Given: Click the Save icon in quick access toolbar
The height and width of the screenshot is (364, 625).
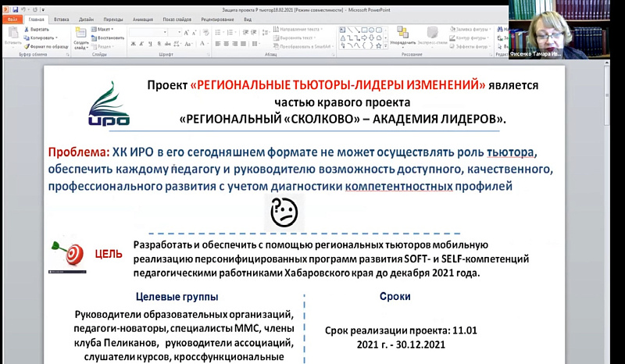Looking at the screenshot, I should tap(16, 9).
